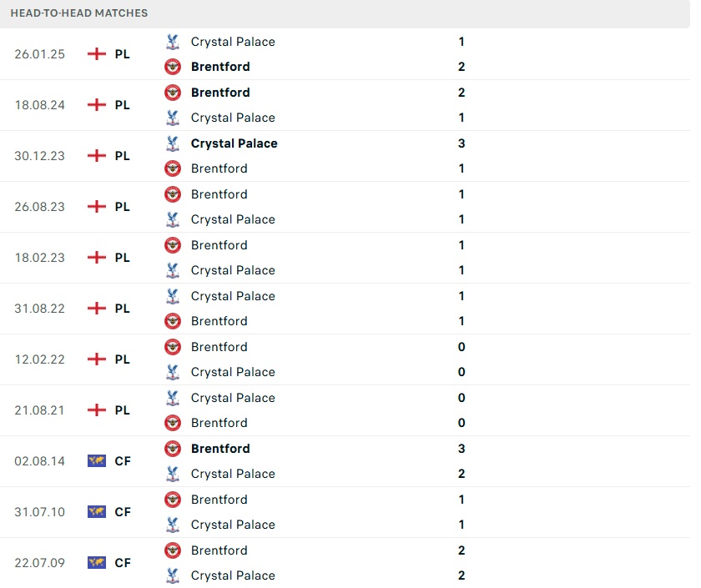Click the 21.08.21 match date
This screenshot has height=588, width=701.
40,410
